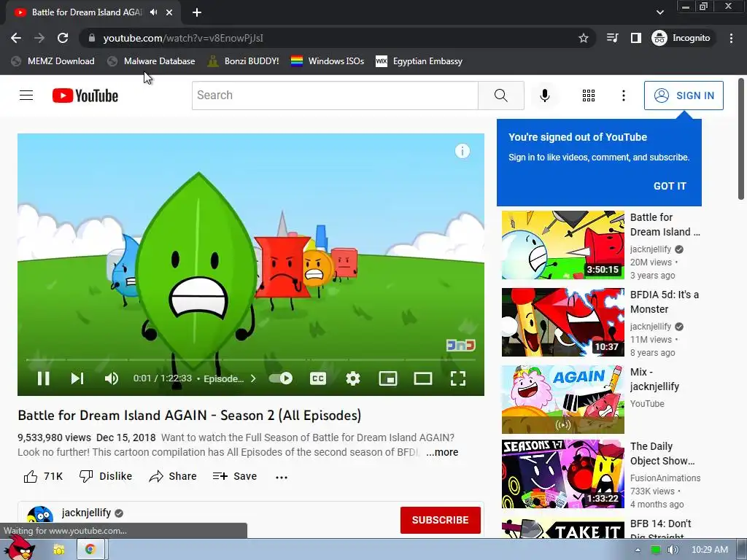The width and height of the screenshot is (747, 560).
Task: Like the video (71K)
Action: point(43,476)
